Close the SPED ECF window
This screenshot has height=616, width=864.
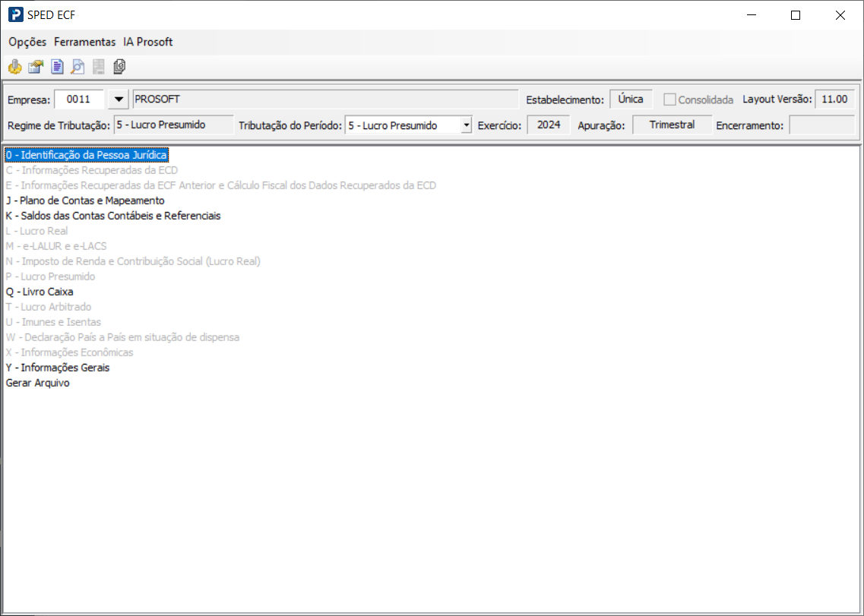(x=840, y=15)
